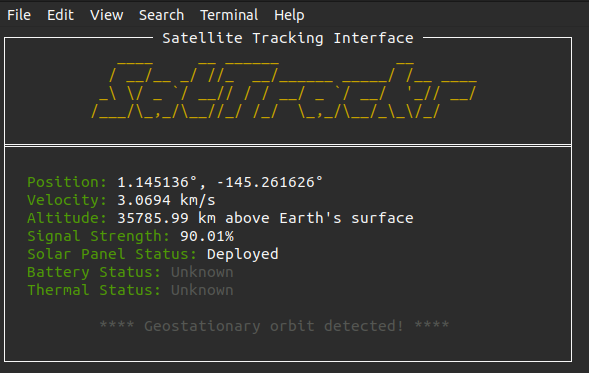589x373 pixels.
Task: Select the coordinates '1.145136°, -145.261626°'
Action: tap(220, 182)
